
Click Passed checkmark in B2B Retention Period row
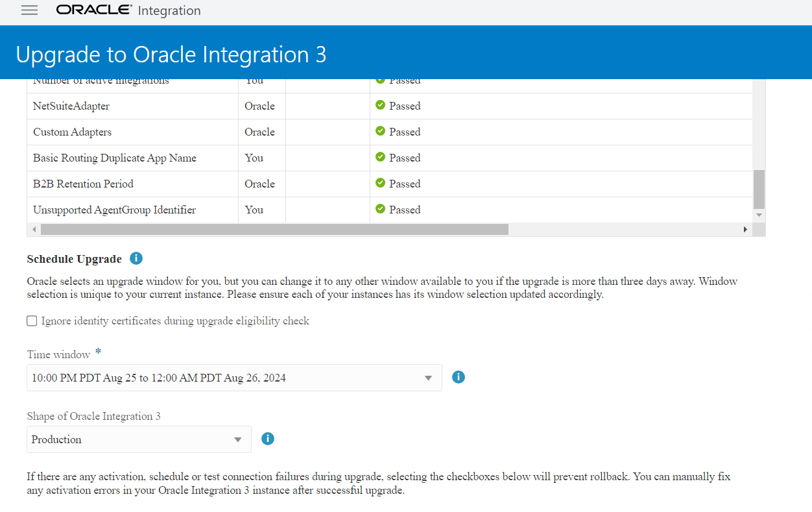pyautogui.click(x=381, y=183)
